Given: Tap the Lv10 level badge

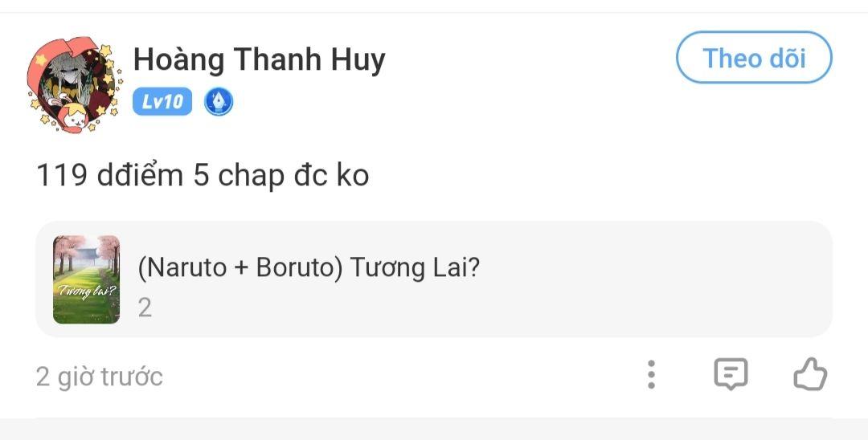Looking at the screenshot, I should 162,102.
